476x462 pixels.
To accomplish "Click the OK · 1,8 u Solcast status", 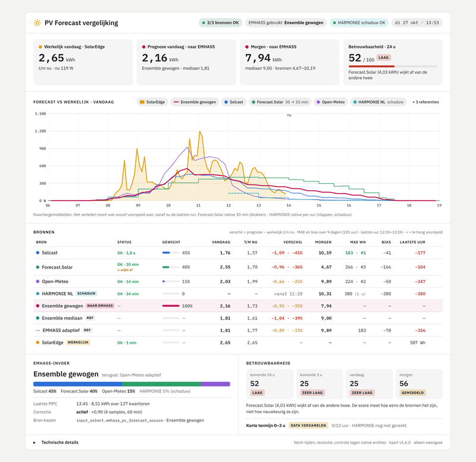I will (126, 253).
